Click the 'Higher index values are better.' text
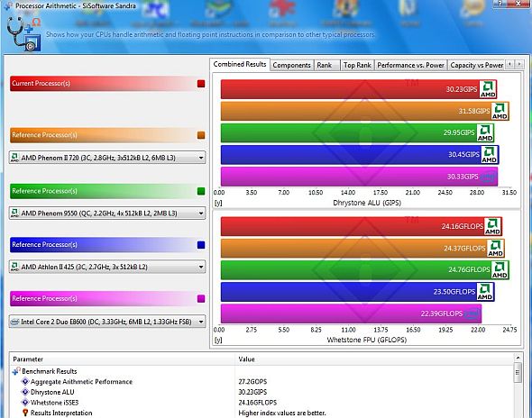The width and height of the screenshot is (532, 418). coord(282,413)
